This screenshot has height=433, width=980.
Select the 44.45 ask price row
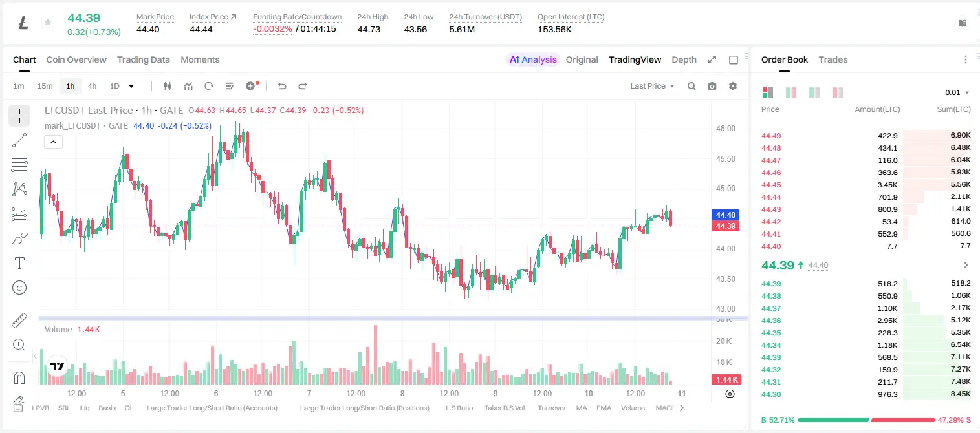[866, 185]
